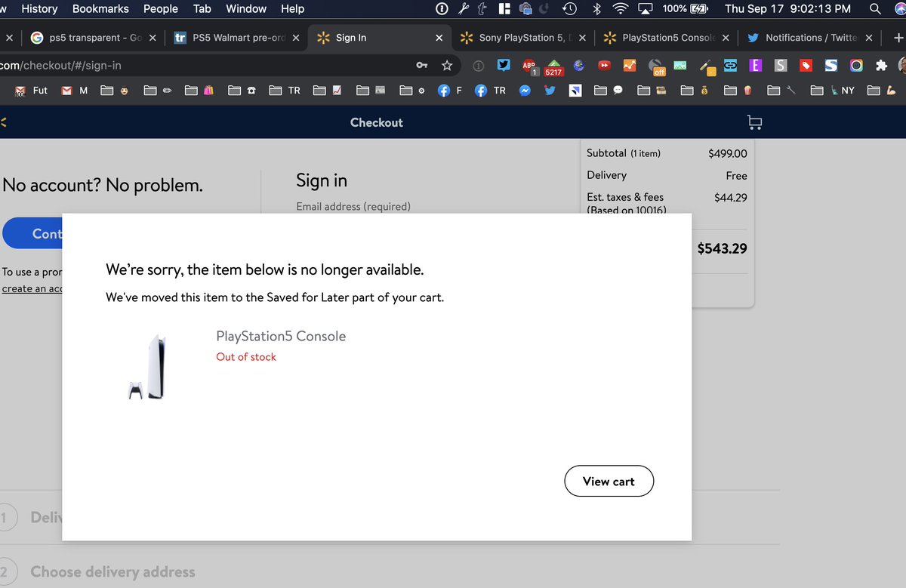Open the money bag bookmarks folder
906x588 pixels.
[696, 90]
